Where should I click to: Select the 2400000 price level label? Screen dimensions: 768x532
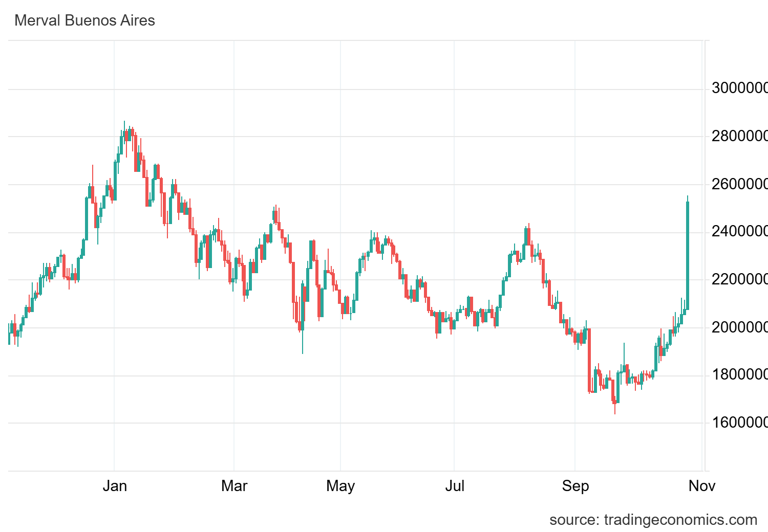pos(739,232)
